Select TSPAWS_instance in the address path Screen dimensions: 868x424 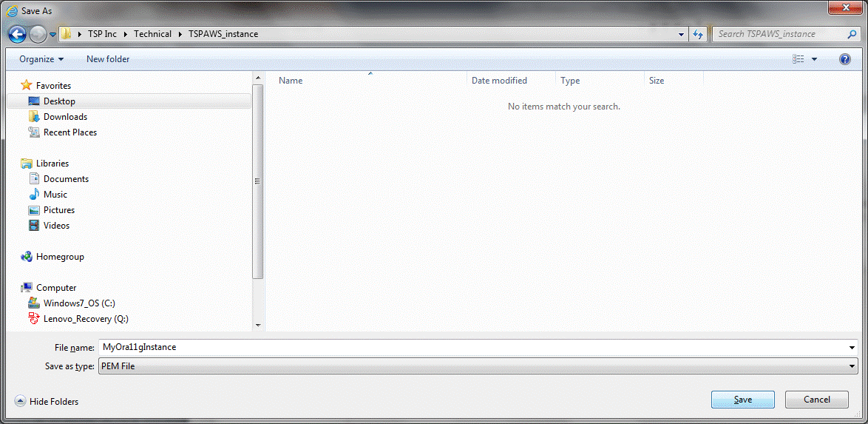pos(223,34)
